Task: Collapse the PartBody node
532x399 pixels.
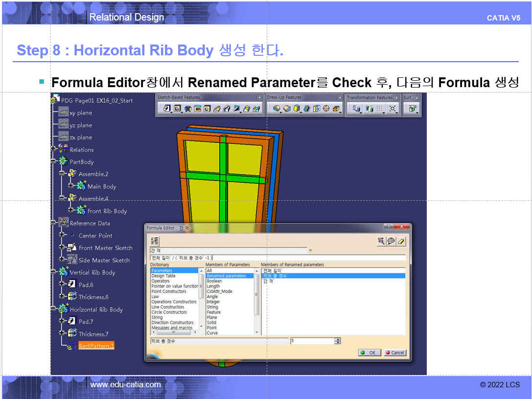Action: click(53, 161)
